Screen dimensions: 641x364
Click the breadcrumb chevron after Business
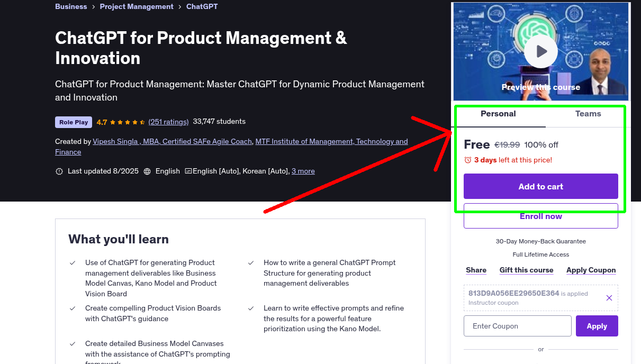coord(93,7)
